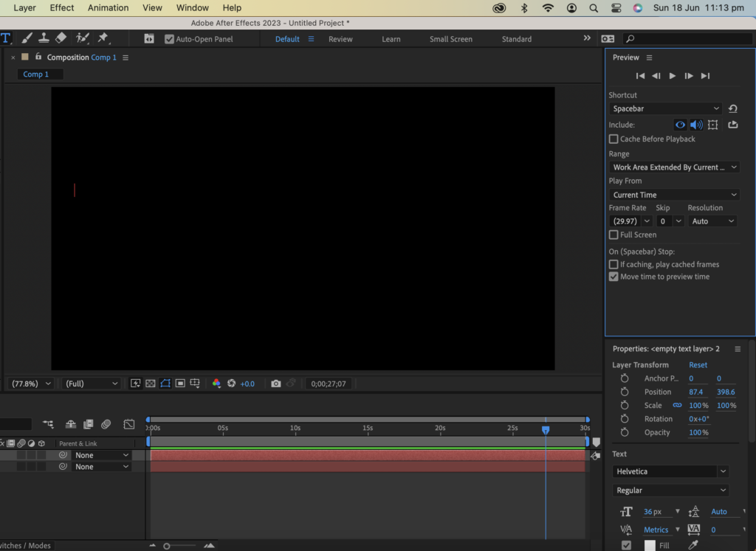
Task: Click the current time 0;00;27;07
Action: [x=329, y=384]
